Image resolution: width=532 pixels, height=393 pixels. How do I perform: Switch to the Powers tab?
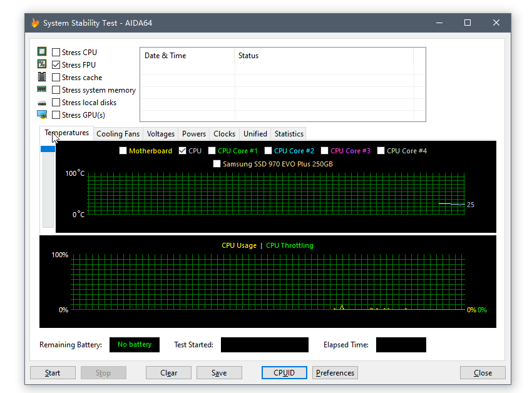coord(194,134)
